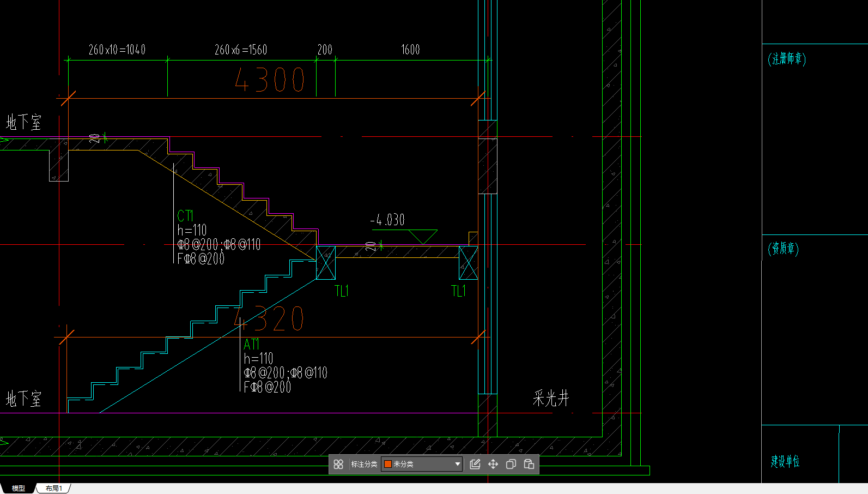Viewport: 868px width, 494px height.
Task: Click the 200 dimension text at top
Action: pyautogui.click(x=325, y=50)
